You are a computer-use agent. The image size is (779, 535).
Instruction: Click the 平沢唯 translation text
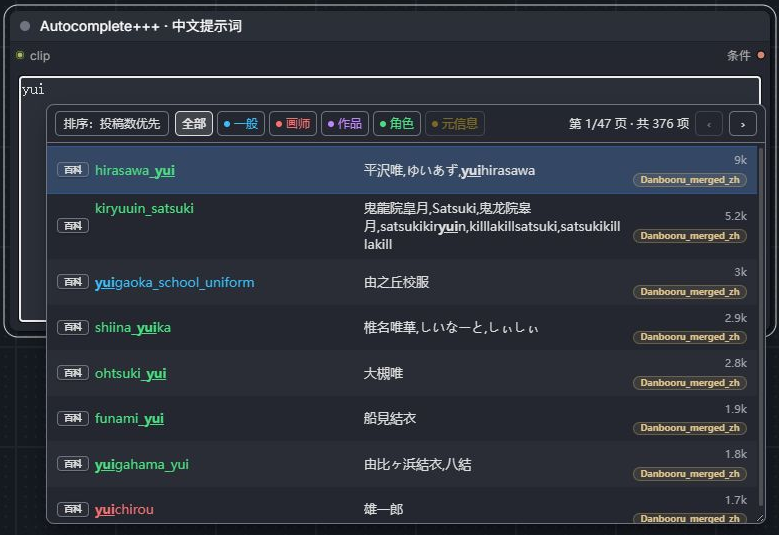pos(383,170)
